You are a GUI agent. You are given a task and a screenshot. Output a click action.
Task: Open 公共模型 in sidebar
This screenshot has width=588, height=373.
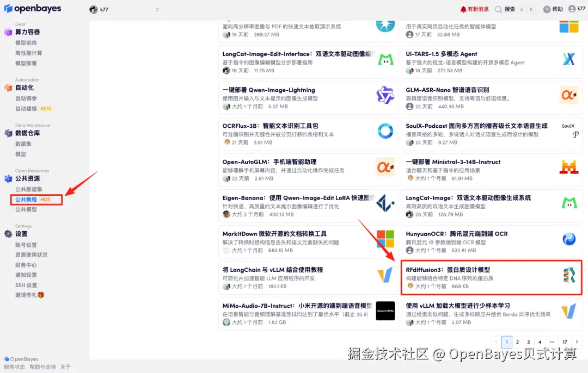pyautogui.click(x=26, y=209)
